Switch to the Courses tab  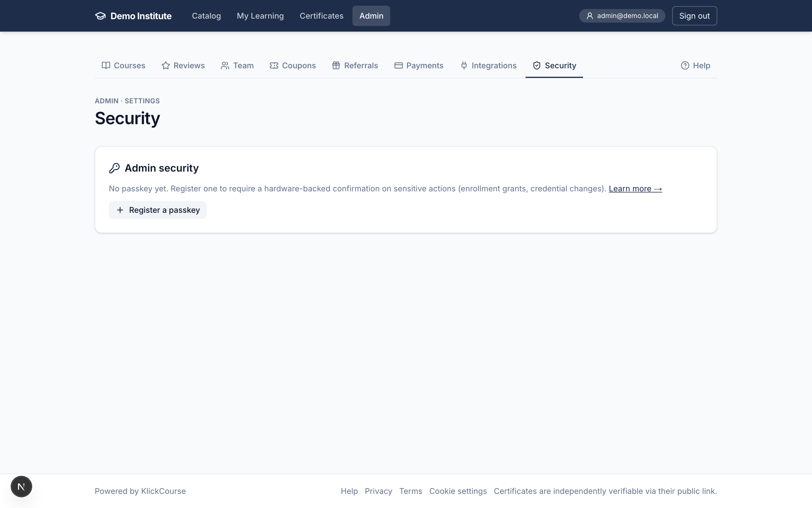(123, 65)
